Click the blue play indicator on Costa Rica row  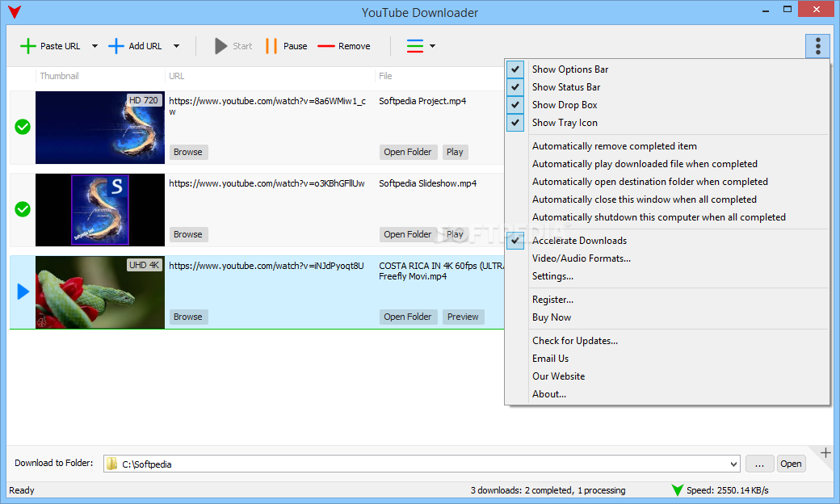(x=23, y=292)
